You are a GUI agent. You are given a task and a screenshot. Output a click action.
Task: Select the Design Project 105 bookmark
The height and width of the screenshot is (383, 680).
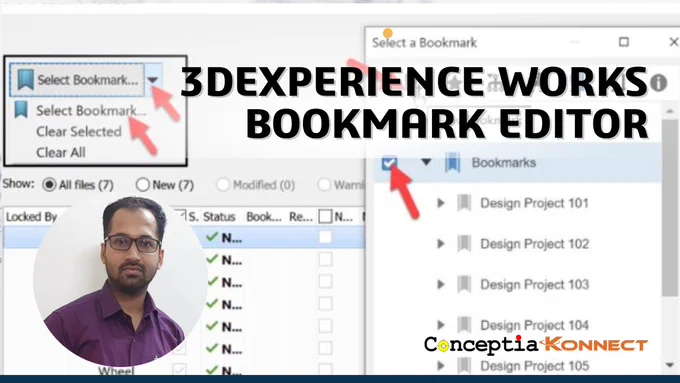point(534,366)
